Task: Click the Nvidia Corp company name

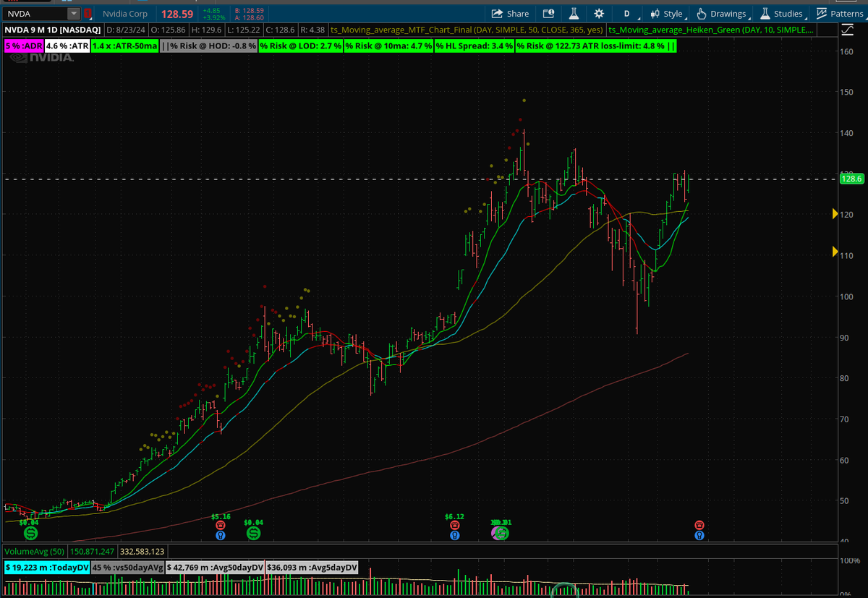Action: [x=127, y=14]
